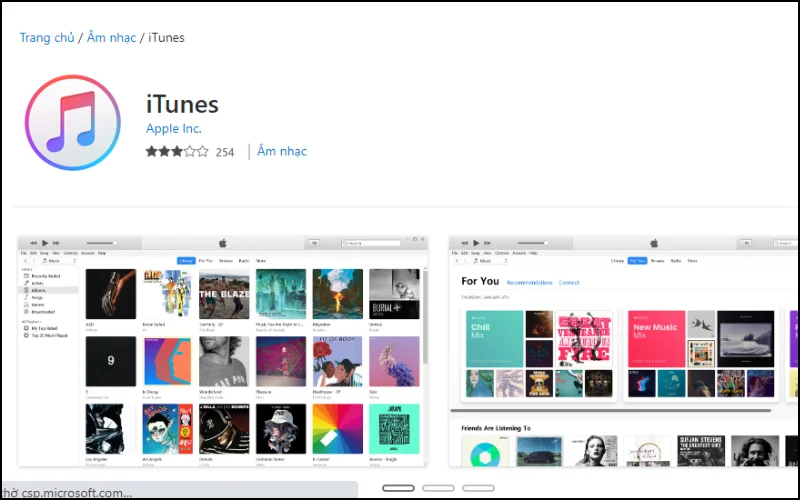
Task: Open the Apple Inc. publisher link
Action: coord(173,129)
